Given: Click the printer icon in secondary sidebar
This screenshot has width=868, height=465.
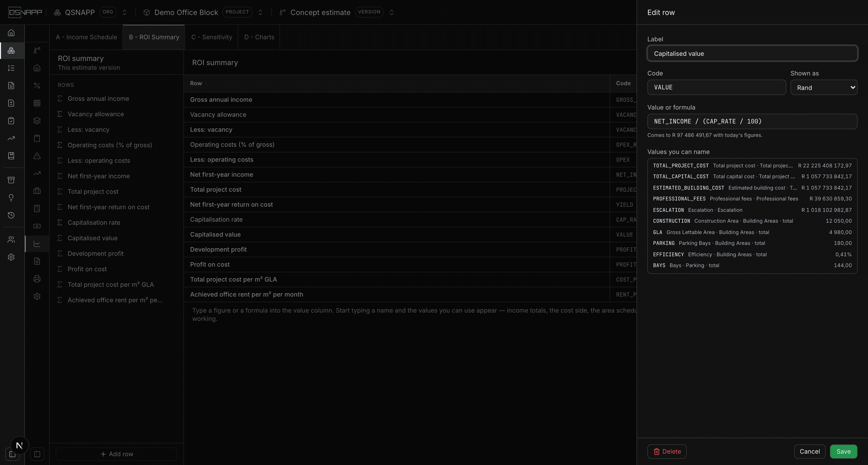Looking at the screenshot, I should 37,279.
